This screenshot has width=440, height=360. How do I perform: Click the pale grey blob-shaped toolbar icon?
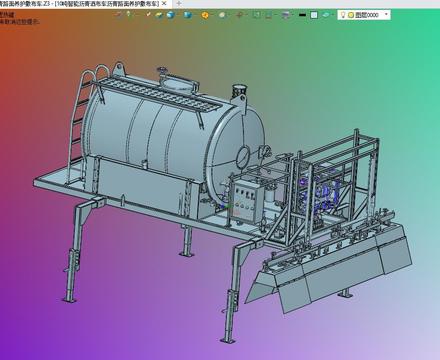222,15
